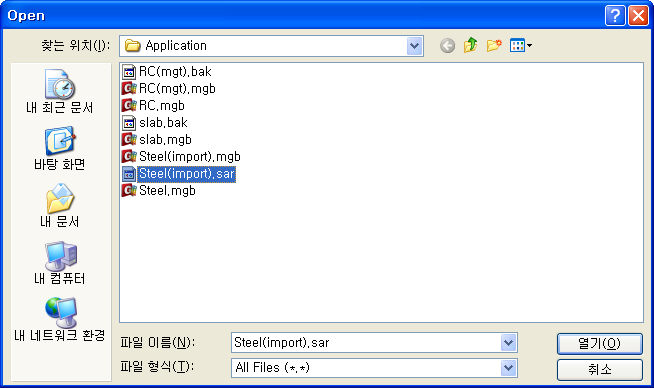Expand the file type (파일 형식) dropdown arrow

point(508,368)
